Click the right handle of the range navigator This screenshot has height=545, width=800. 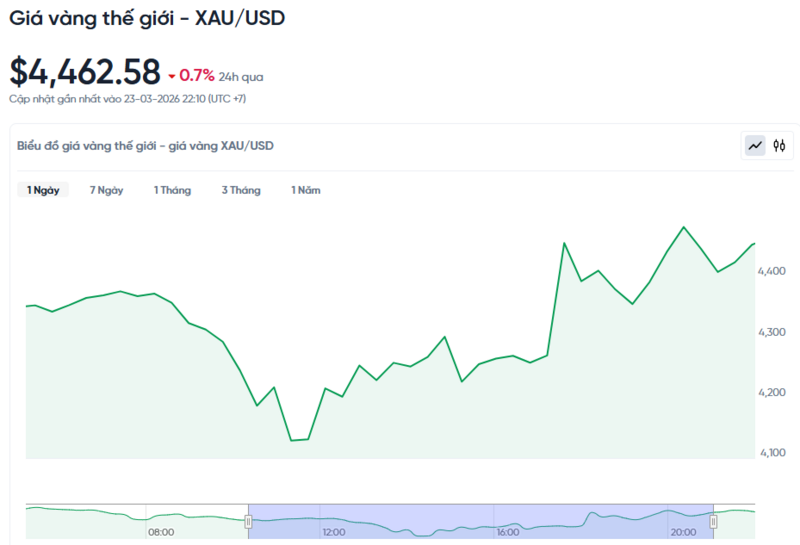pyautogui.click(x=713, y=520)
